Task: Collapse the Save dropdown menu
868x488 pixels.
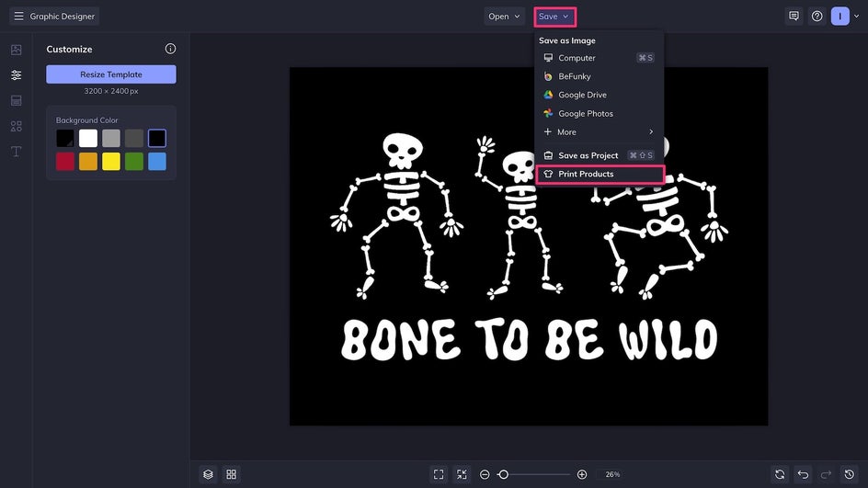Action: click(x=554, y=17)
